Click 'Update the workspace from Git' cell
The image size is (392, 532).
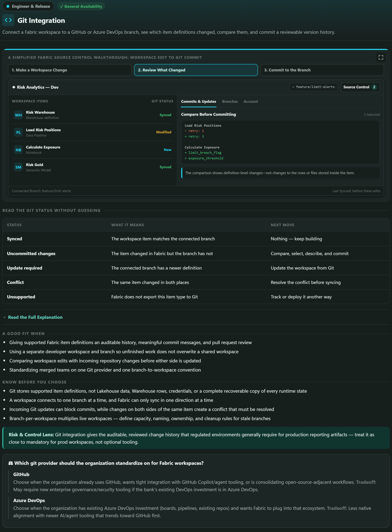(302, 268)
